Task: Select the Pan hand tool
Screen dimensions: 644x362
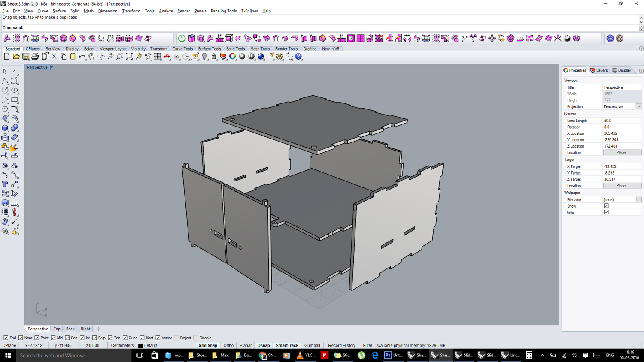Action: pyautogui.click(x=91, y=57)
